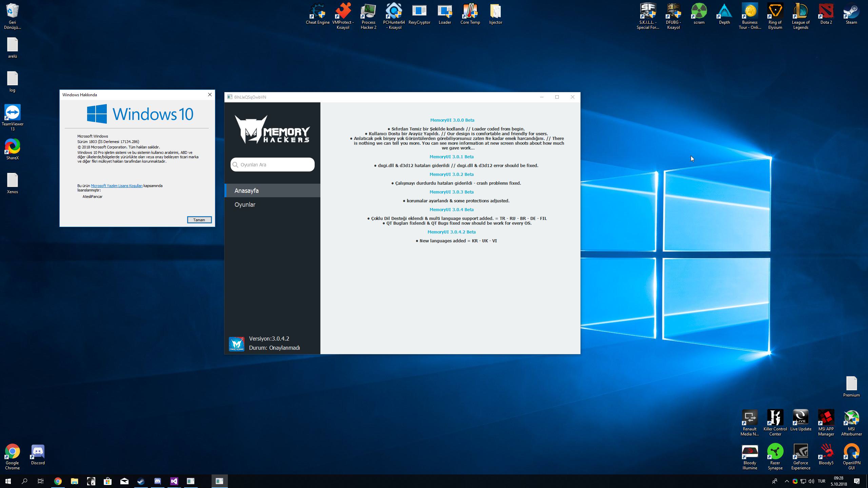Select the DFUBG shortcut icon

point(673,16)
